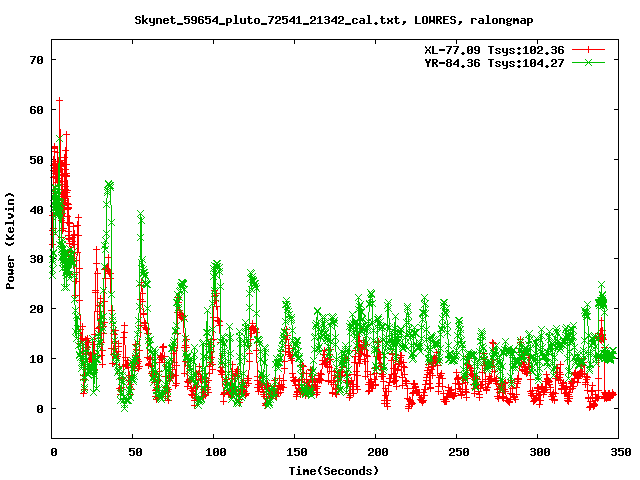Click the y-axis tick label 70
The image size is (640, 480).
pos(36,60)
